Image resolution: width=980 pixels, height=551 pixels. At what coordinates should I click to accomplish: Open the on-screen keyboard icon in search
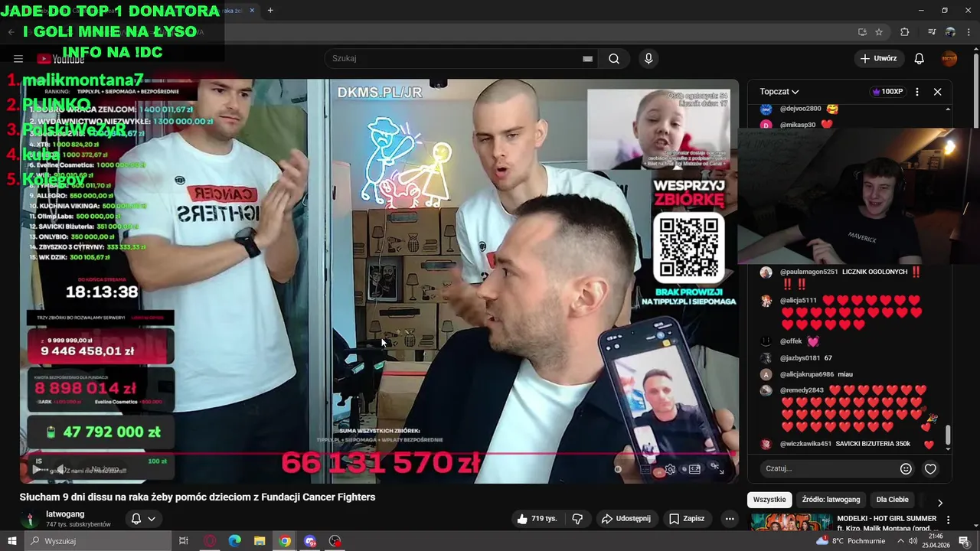point(587,58)
